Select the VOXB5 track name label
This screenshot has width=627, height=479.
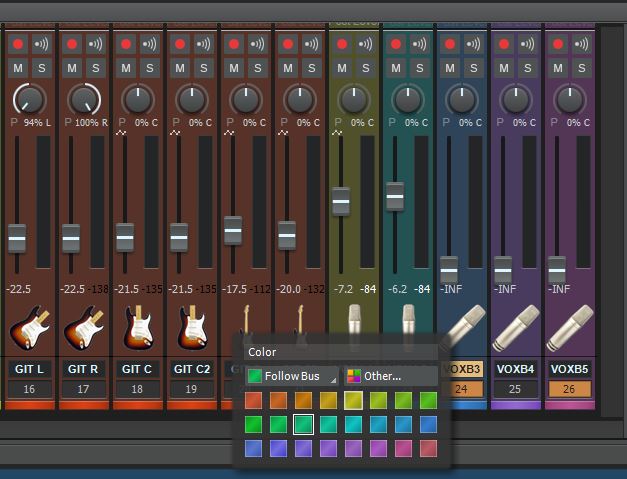pyautogui.click(x=569, y=369)
